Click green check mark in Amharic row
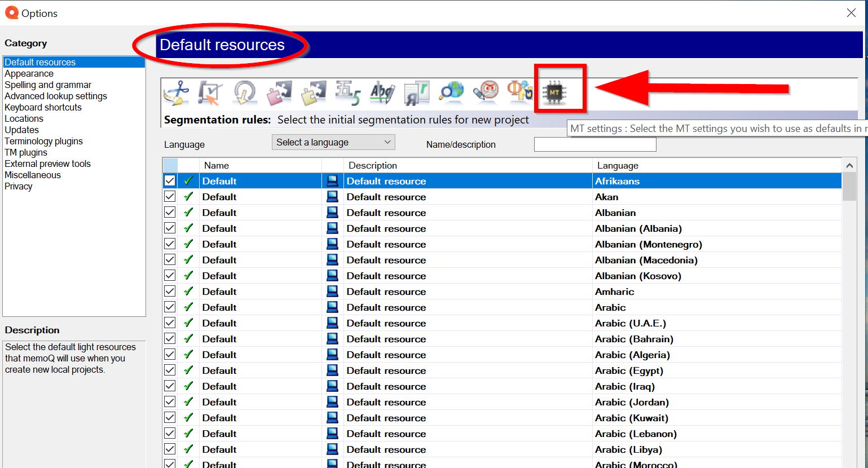Image resolution: width=868 pixels, height=468 pixels. click(188, 292)
